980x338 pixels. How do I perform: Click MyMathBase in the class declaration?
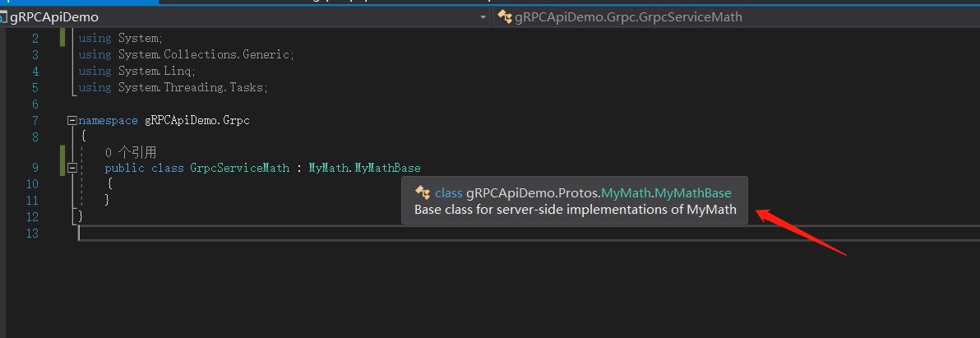[x=387, y=168]
